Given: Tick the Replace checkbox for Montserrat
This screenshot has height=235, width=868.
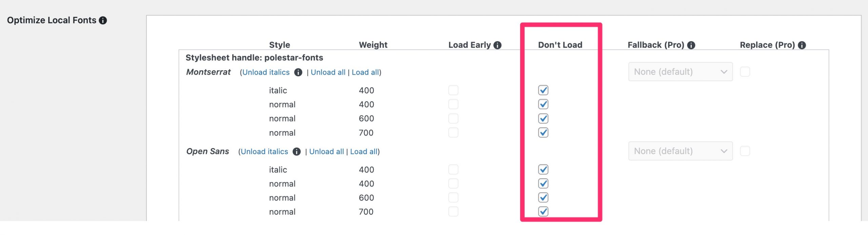Looking at the screenshot, I should pos(745,72).
